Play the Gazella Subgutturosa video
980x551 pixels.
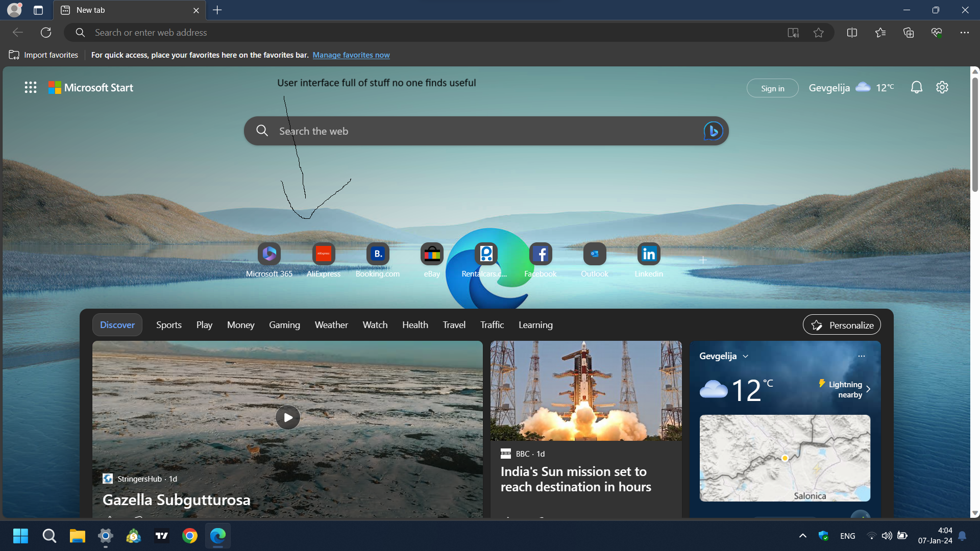288,417
